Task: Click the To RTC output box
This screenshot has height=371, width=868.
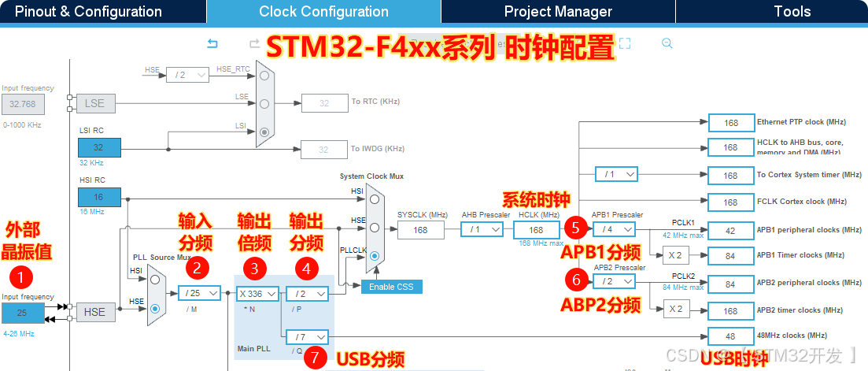Action: click(324, 103)
